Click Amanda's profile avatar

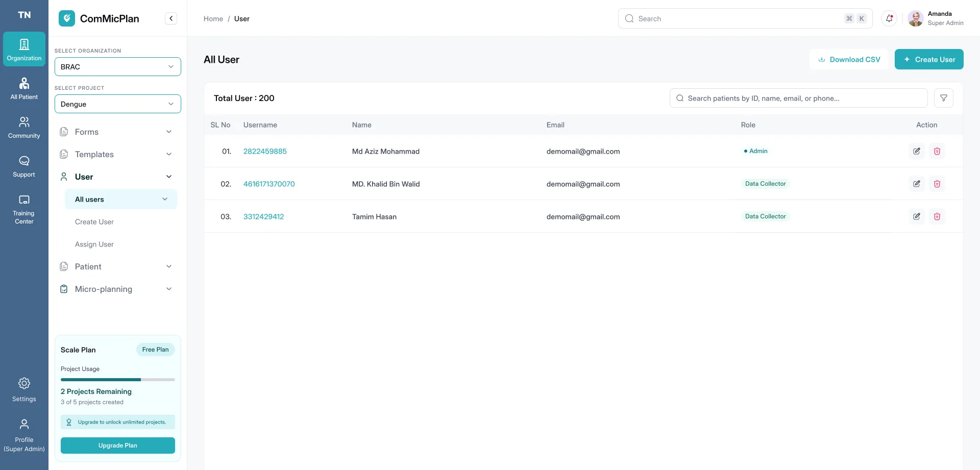915,18
